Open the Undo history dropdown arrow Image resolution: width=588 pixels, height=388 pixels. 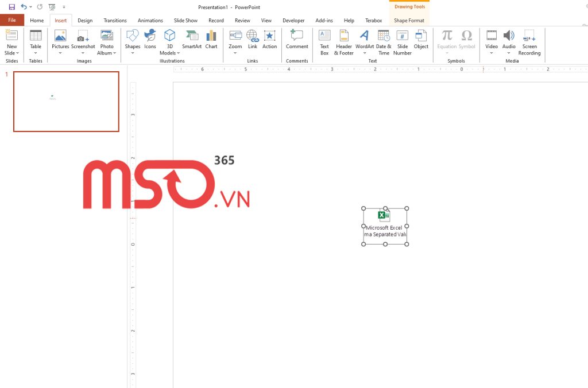click(31, 7)
